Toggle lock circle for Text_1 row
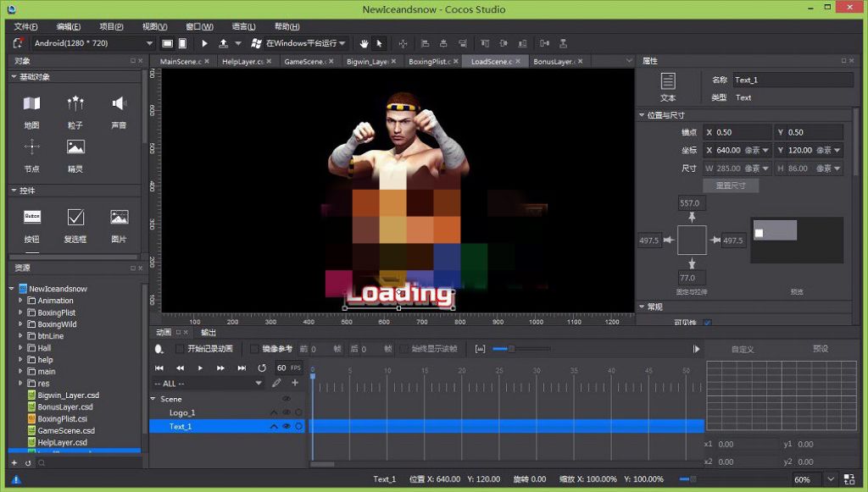This screenshot has width=868, height=492. click(x=299, y=426)
